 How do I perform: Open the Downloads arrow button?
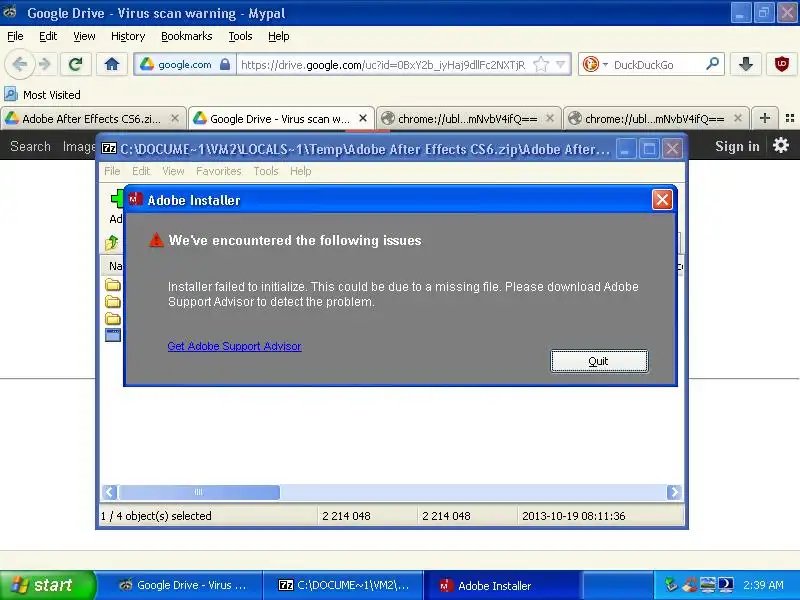click(x=746, y=64)
